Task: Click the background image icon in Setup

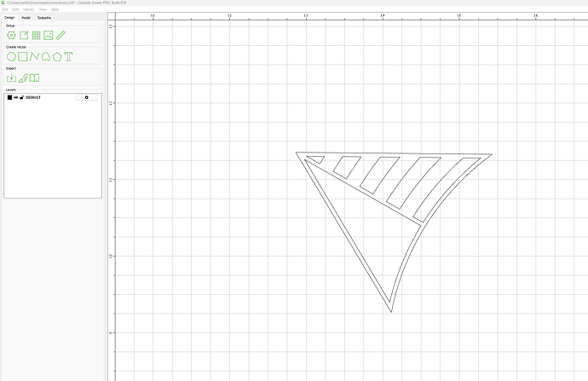Action: point(49,35)
